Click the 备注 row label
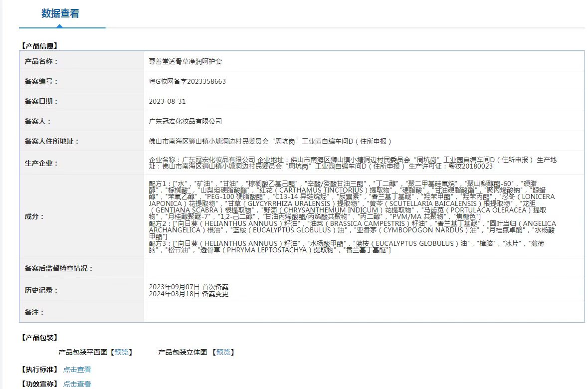This screenshot has width=588, height=389. (34, 312)
